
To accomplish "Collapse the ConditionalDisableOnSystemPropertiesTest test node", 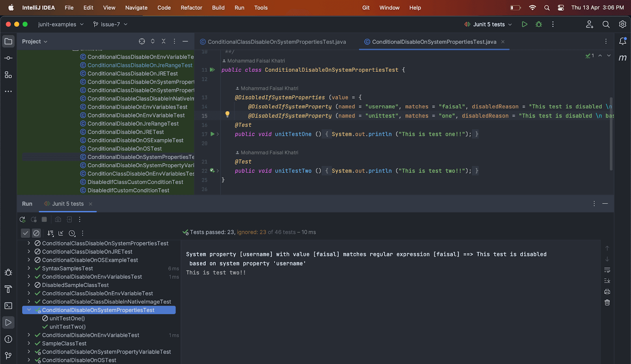I will (x=29, y=310).
